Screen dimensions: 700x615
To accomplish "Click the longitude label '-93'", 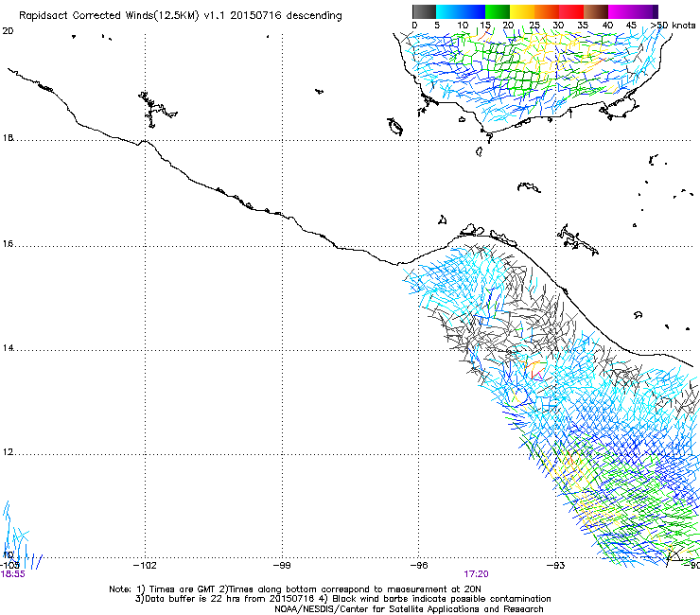I will [555, 566].
